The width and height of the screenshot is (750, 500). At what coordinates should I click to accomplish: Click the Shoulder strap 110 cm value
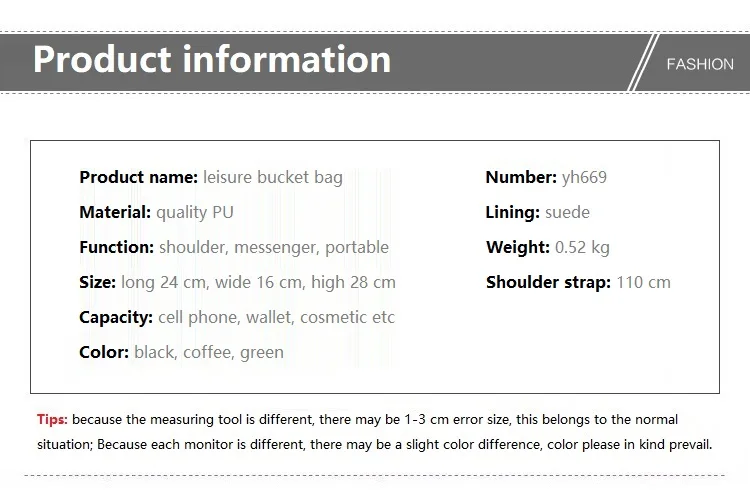click(643, 282)
